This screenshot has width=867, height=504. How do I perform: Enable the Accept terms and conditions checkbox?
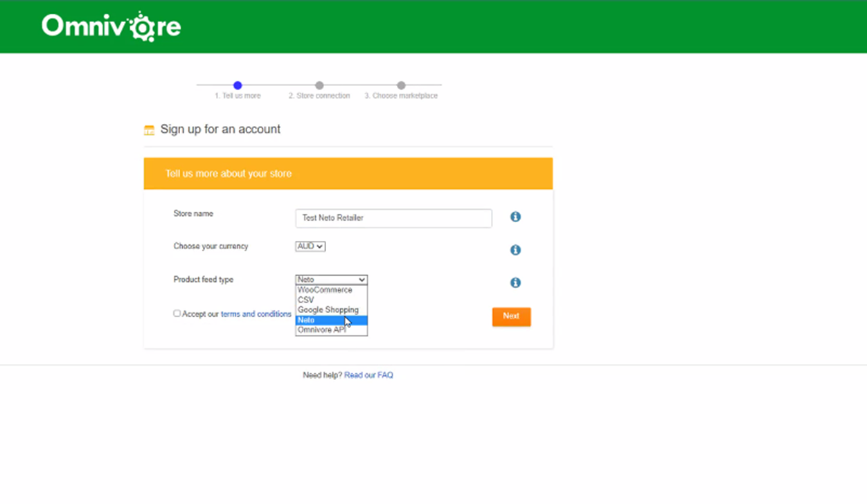click(x=177, y=313)
